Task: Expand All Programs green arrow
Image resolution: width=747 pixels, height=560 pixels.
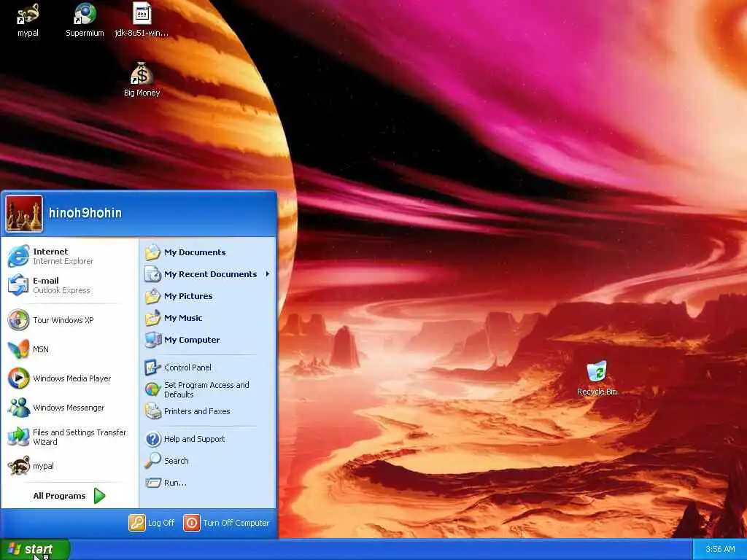Action: (99, 496)
